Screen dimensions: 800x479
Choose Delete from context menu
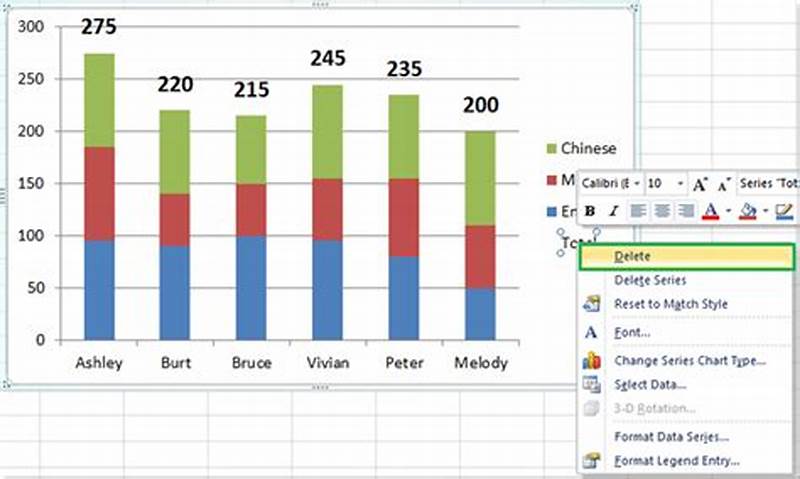point(687,257)
